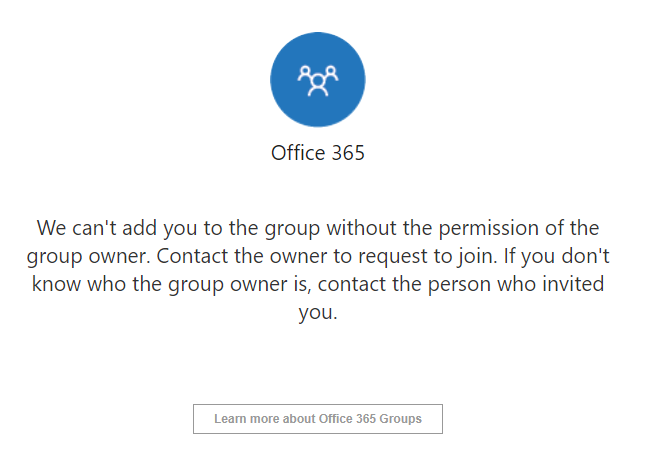Click the Office 365 heading text

tap(318, 152)
